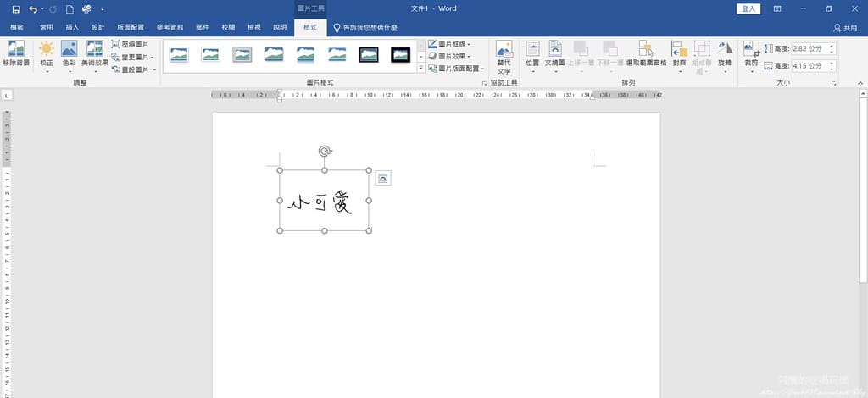Open new blank document icon in title bar
This screenshot has height=398, width=868.
point(70,8)
